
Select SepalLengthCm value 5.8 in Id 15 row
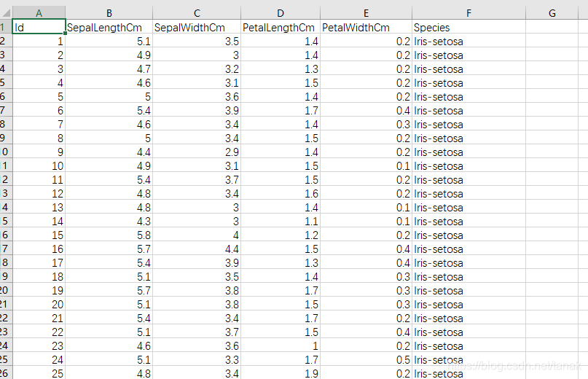coord(109,235)
